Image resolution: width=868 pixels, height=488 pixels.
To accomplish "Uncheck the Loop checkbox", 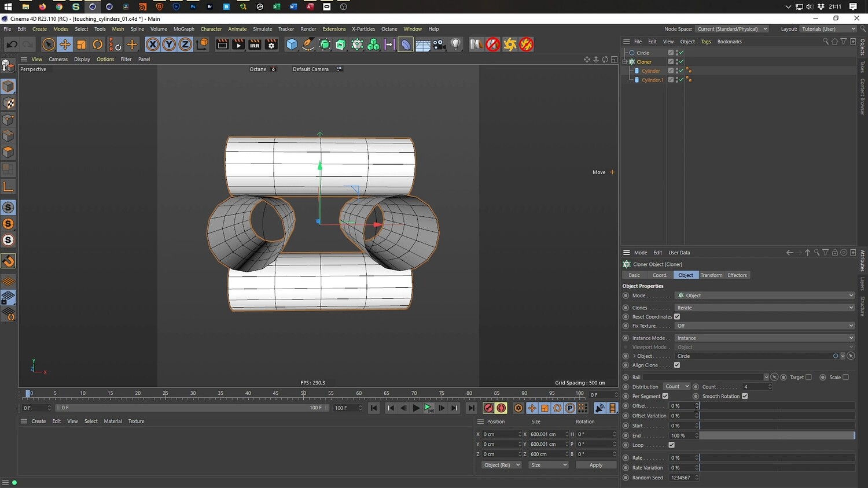I will pos(671,445).
